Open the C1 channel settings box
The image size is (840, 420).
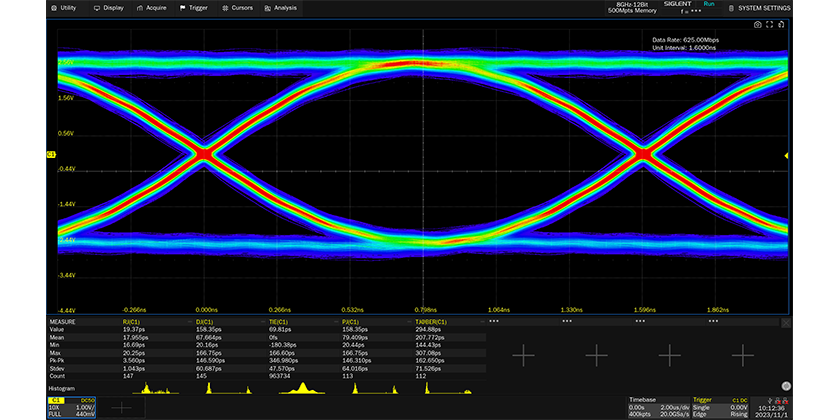coord(71,405)
